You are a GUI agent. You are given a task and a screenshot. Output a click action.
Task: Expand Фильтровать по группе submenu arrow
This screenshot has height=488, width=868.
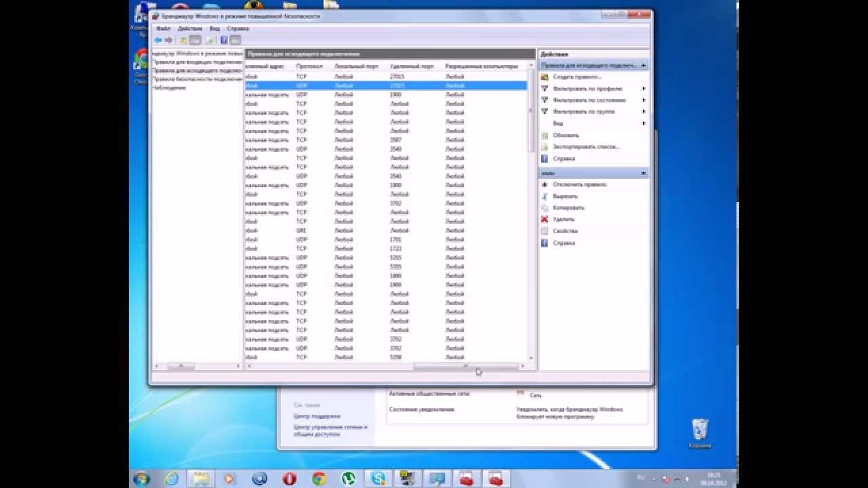pyautogui.click(x=644, y=111)
